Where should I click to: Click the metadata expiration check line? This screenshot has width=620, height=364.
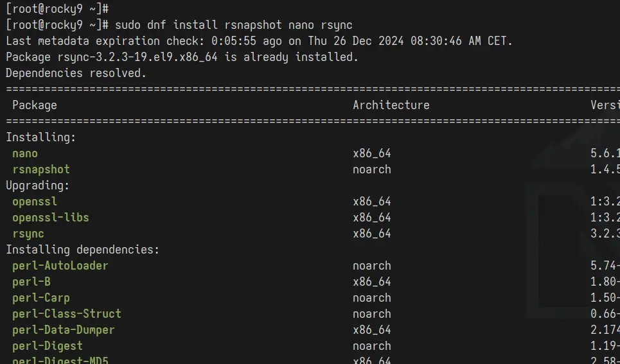click(259, 41)
